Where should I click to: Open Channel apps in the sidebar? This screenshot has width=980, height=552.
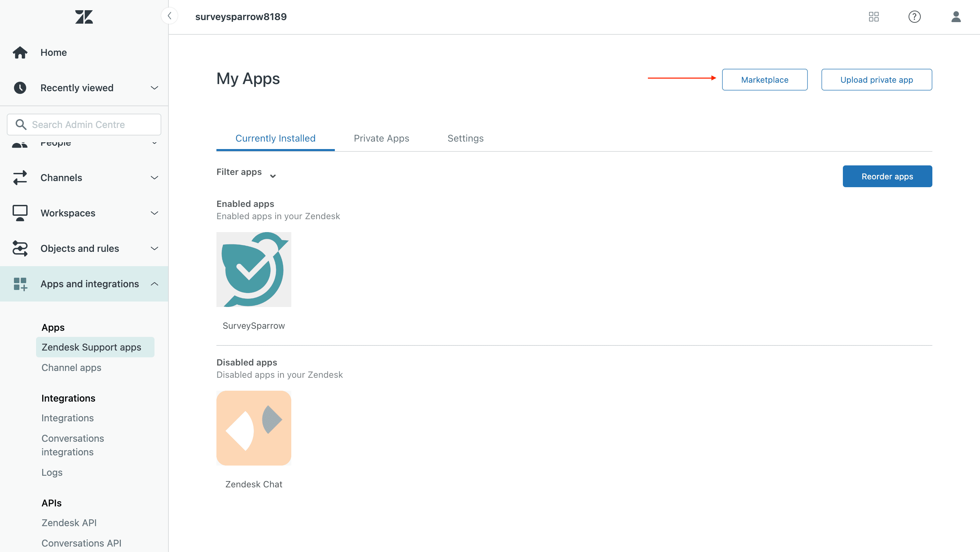click(x=71, y=368)
